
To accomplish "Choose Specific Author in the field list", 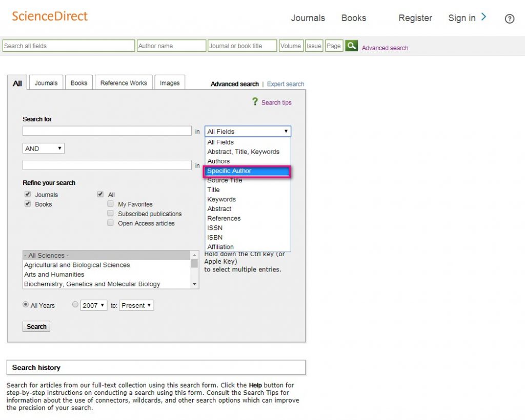I will (x=248, y=171).
